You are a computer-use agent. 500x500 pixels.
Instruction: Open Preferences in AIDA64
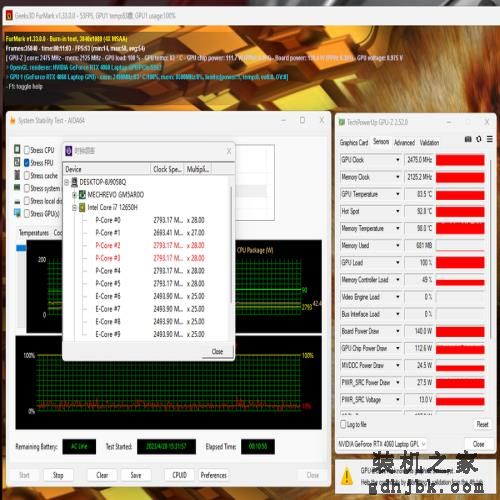click(x=213, y=475)
